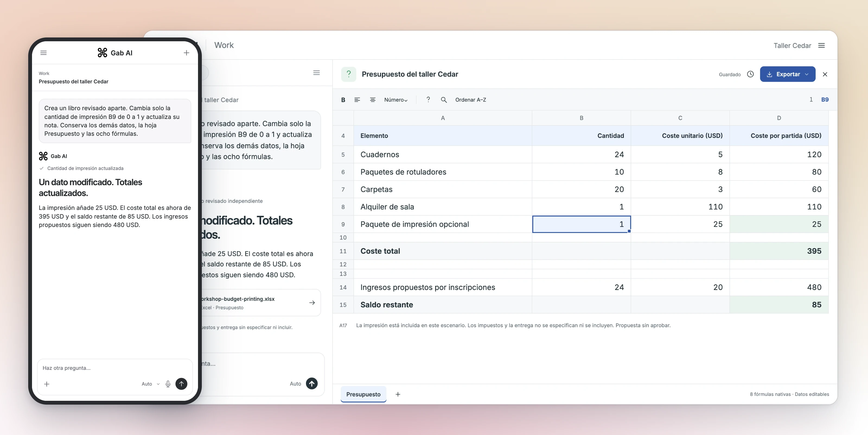Click the 'Ingresos propuestos por inscripciones' cell
This screenshot has width=868, height=435.
coord(443,287)
